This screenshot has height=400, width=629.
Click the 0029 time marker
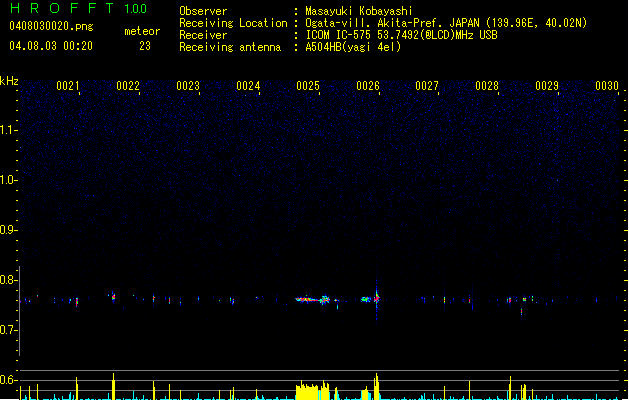[547, 86]
